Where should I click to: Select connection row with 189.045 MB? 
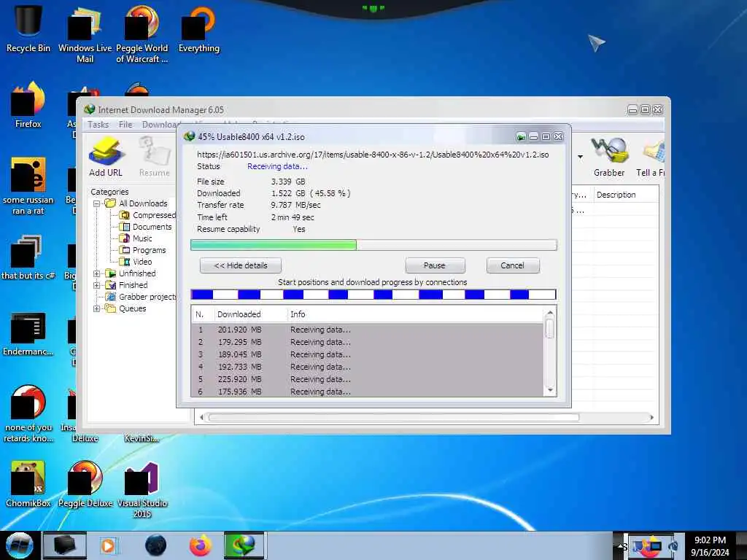coord(367,355)
